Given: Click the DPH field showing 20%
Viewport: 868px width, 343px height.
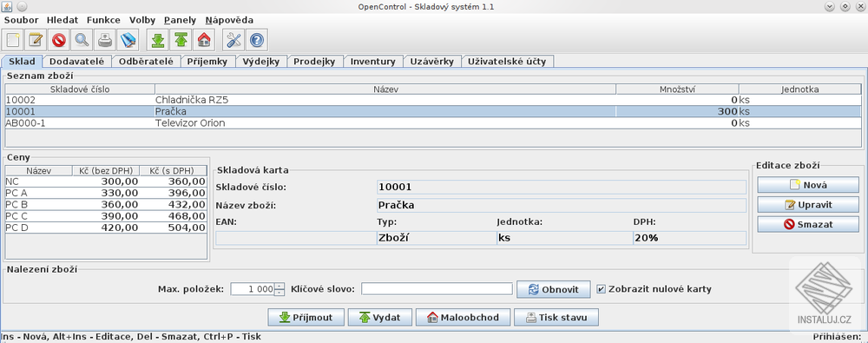Looking at the screenshot, I should coord(690,238).
